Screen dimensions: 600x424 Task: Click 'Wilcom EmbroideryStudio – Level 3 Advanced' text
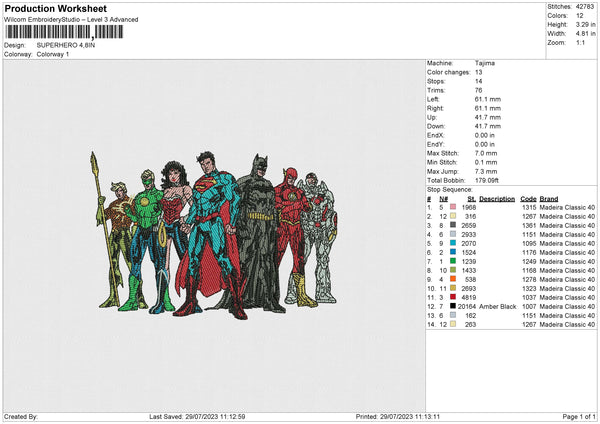(71, 20)
